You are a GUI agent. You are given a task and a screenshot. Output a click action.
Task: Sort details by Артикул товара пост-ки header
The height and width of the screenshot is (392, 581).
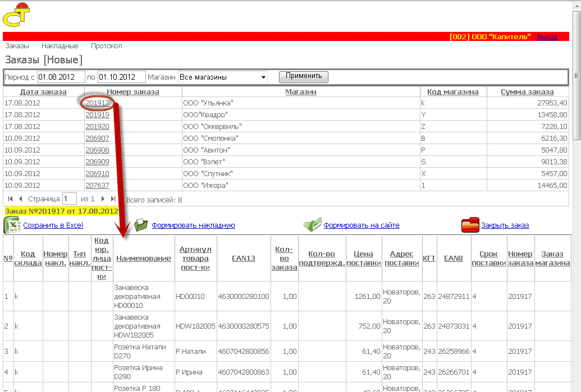coord(195,259)
